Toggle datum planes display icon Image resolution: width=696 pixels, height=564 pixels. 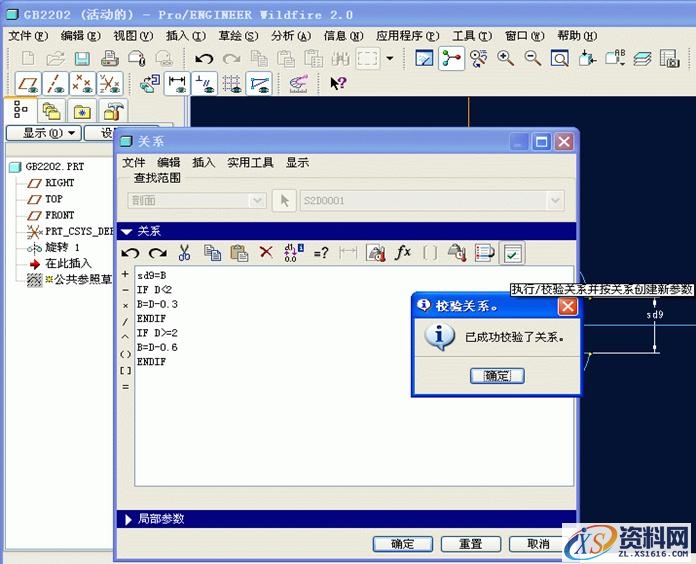30,84
